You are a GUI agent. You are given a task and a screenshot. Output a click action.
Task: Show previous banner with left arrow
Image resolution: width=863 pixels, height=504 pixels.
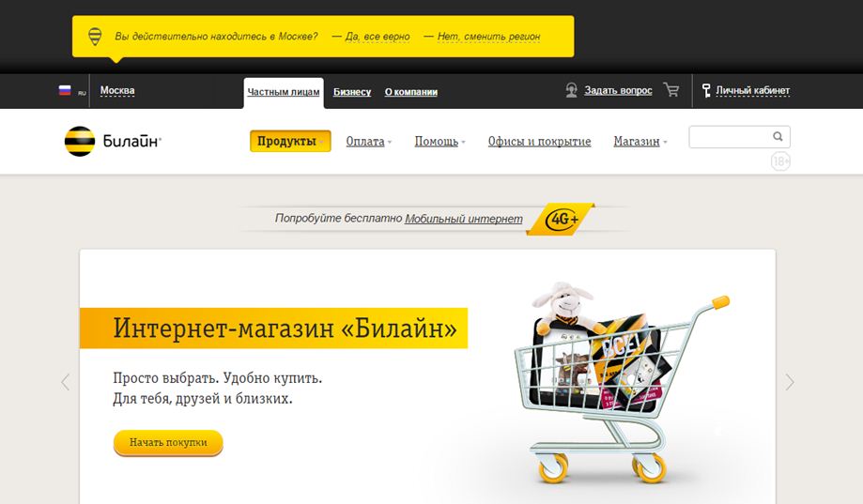(66, 382)
